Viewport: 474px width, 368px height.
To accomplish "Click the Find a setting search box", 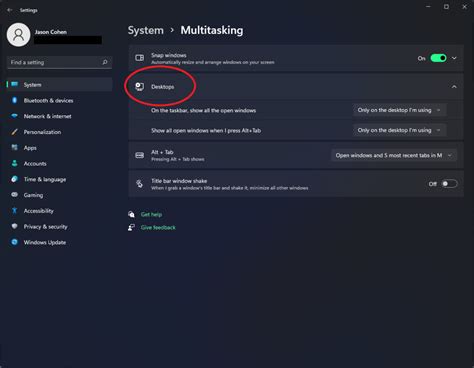I will (x=59, y=62).
